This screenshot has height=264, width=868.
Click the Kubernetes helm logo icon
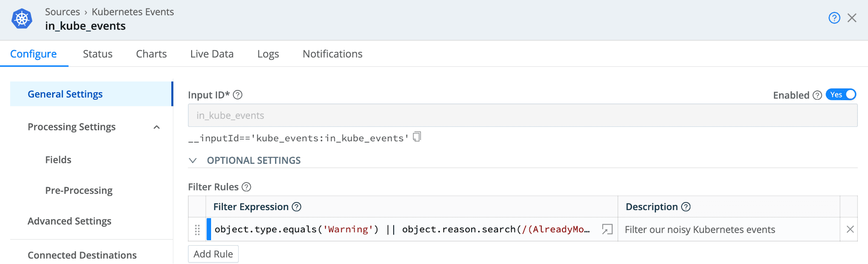point(22,19)
